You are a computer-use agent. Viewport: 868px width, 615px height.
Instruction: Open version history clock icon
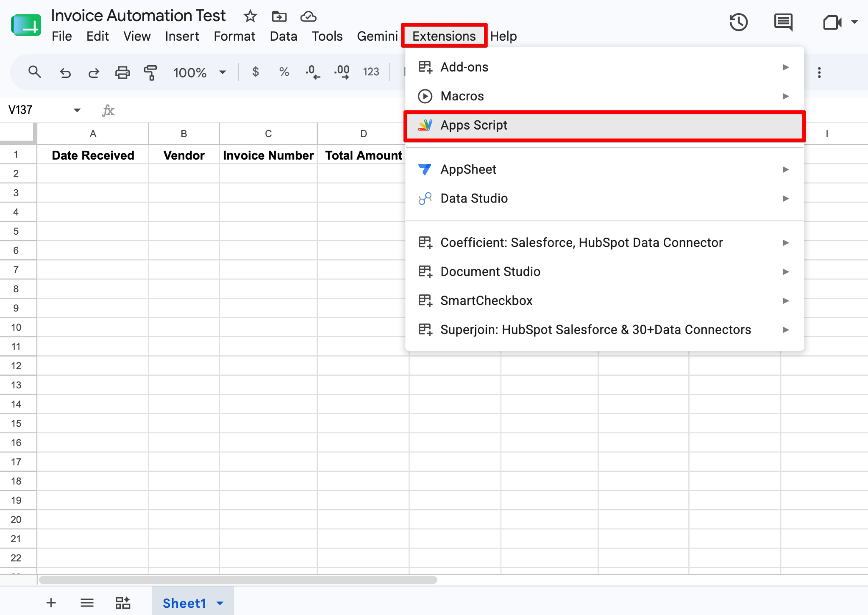tap(738, 22)
